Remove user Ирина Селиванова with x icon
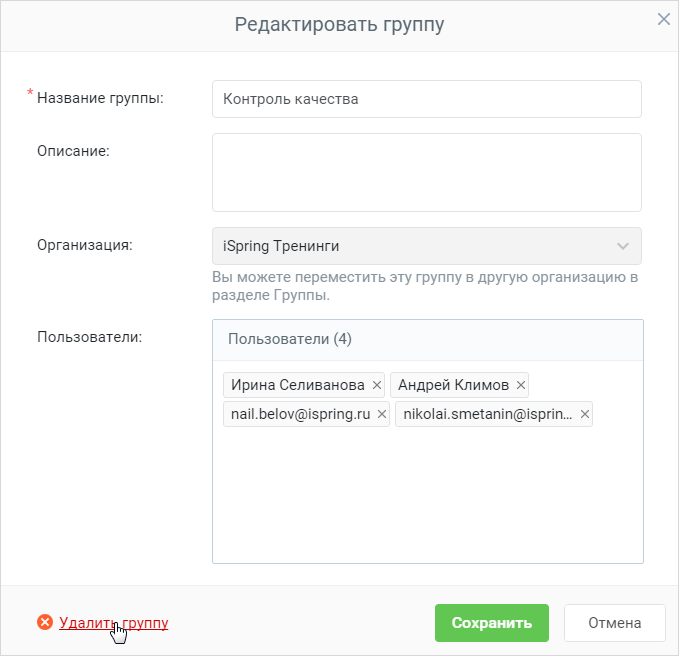This screenshot has height=656, width=679. tap(377, 385)
